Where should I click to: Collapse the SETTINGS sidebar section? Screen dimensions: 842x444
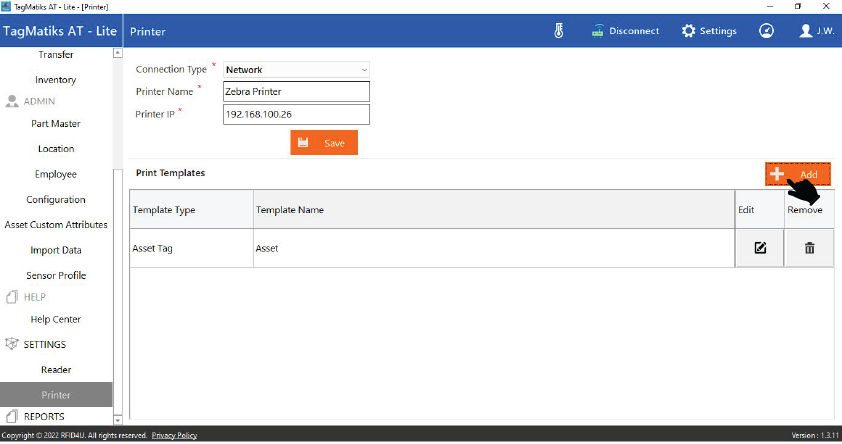[x=45, y=344]
